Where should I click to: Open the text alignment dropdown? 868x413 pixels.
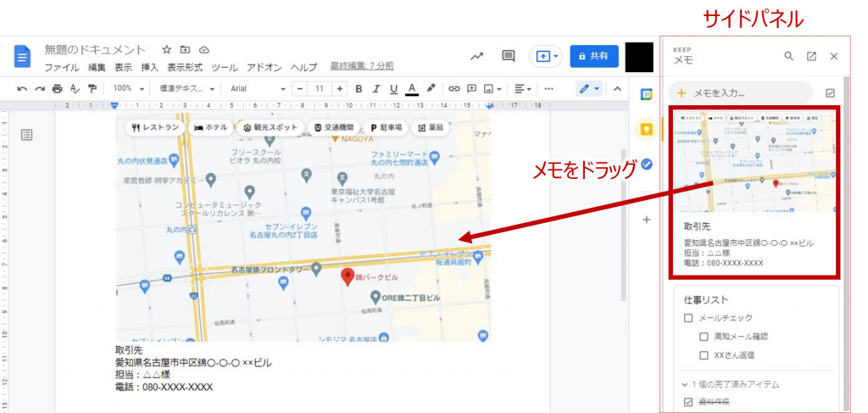(x=522, y=88)
